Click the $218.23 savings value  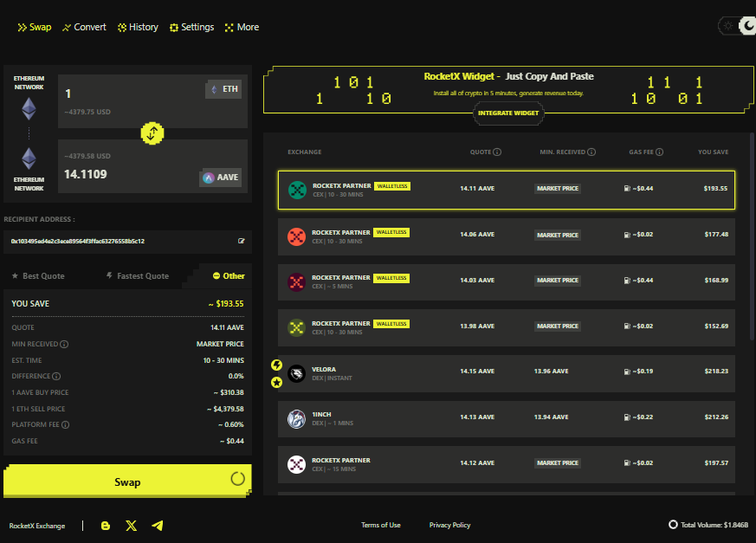[716, 372]
